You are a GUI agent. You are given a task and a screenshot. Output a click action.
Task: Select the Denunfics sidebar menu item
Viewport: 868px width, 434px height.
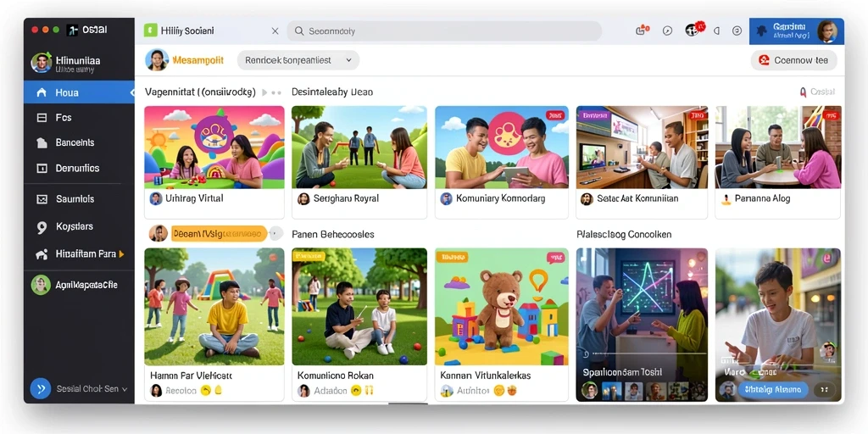(79, 169)
